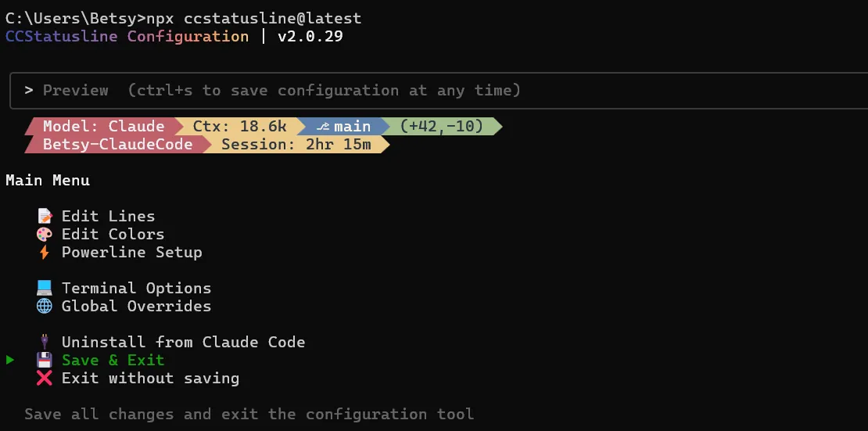This screenshot has height=431, width=868.
Task: Click the green selection arrow marker
Action: (x=10, y=361)
